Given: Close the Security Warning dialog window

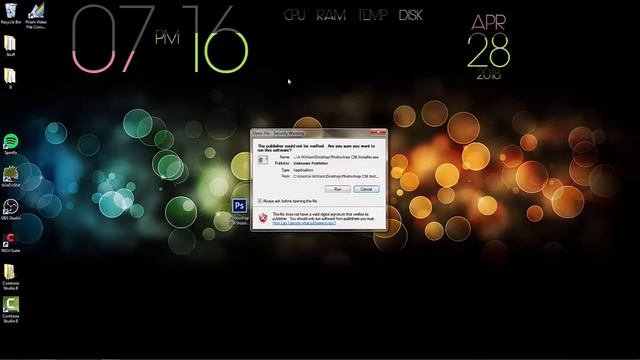Looking at the screenshot, I should coord(378,133).
